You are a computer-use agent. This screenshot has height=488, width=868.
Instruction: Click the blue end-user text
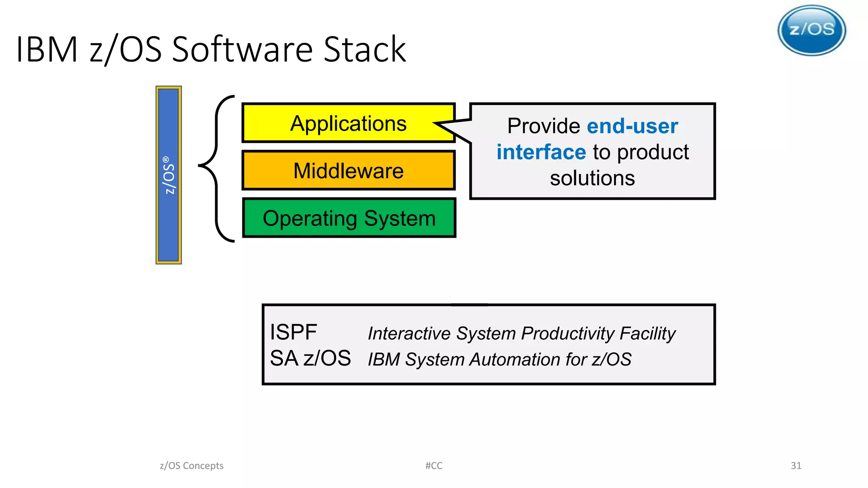point(632,126)
